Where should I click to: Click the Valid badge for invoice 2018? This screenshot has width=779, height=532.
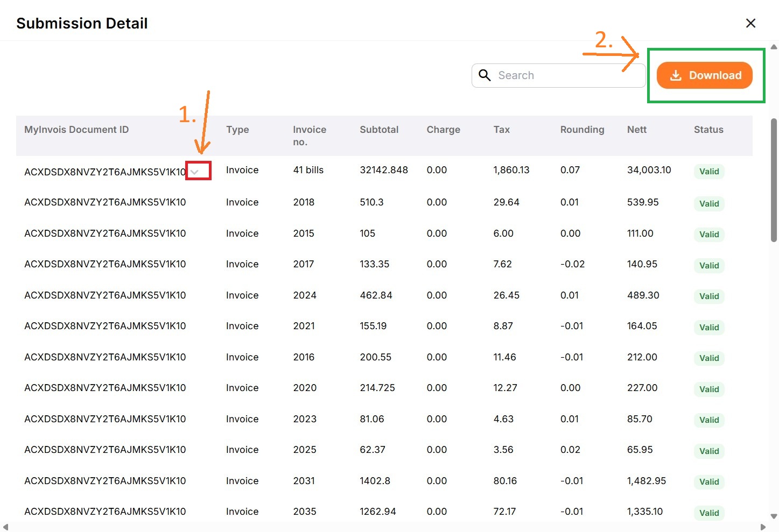click(x=708, y=204)
